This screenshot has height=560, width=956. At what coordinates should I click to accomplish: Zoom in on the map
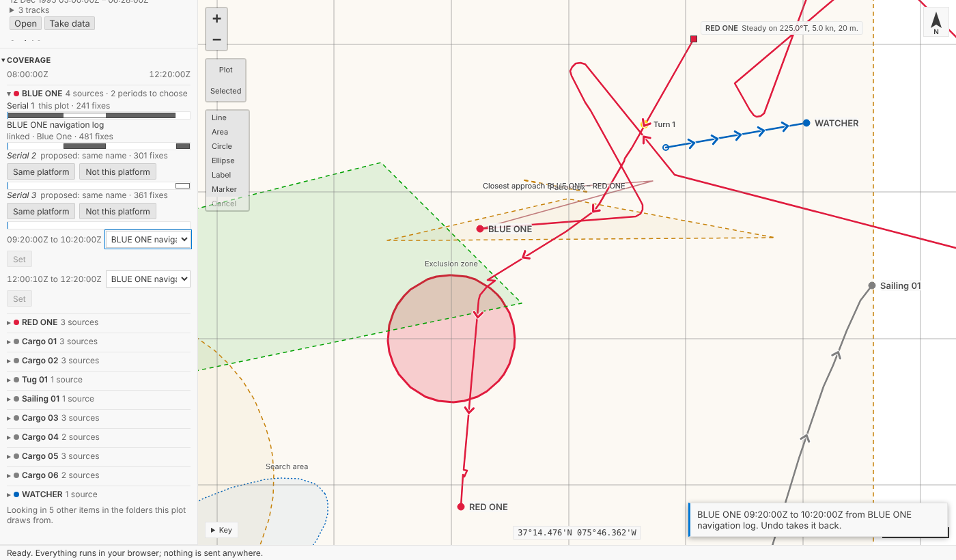click(216, 18)
